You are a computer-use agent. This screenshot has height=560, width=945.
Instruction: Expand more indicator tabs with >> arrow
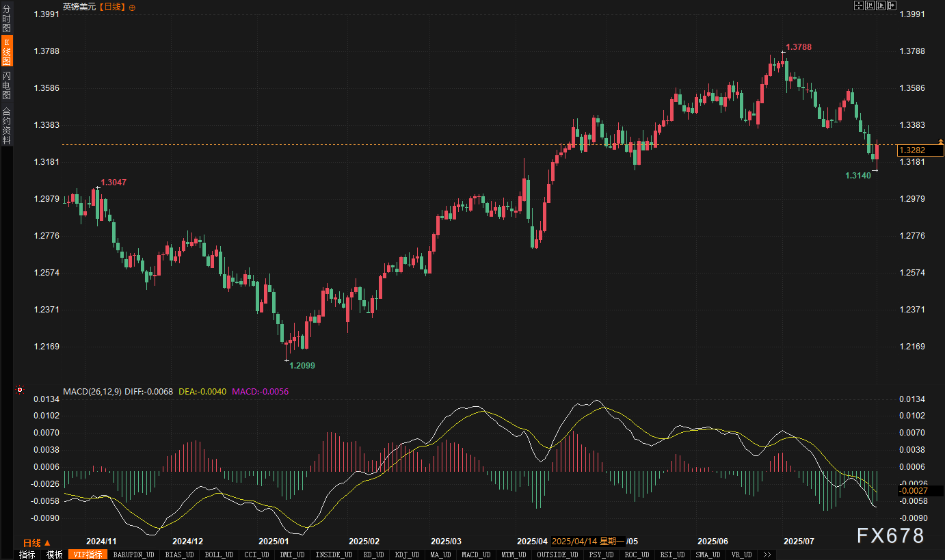767,555
